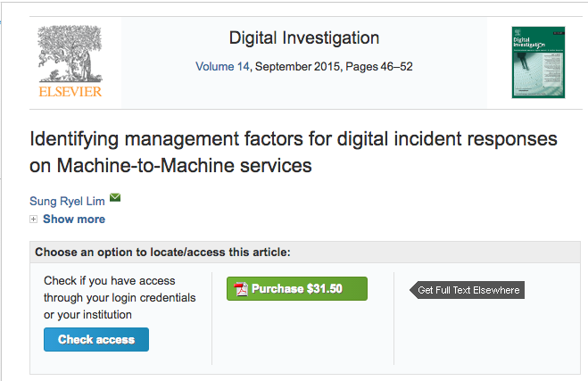
Task: Open author Sung Ryel Lim's profile link
Action: [x=67, y=201]
